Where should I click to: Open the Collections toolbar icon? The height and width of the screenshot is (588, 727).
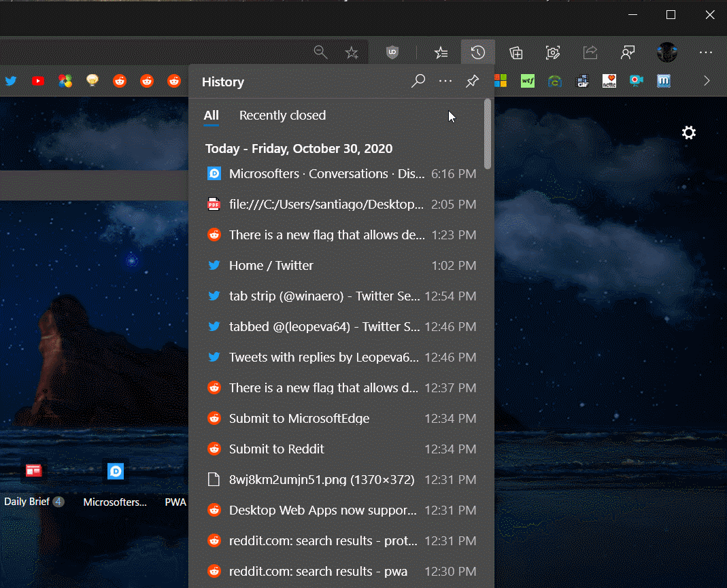pos(516,53)
